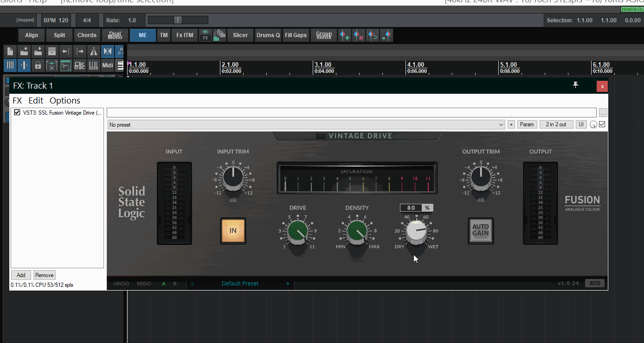Click the Split toolbar button

pos(59,35)
